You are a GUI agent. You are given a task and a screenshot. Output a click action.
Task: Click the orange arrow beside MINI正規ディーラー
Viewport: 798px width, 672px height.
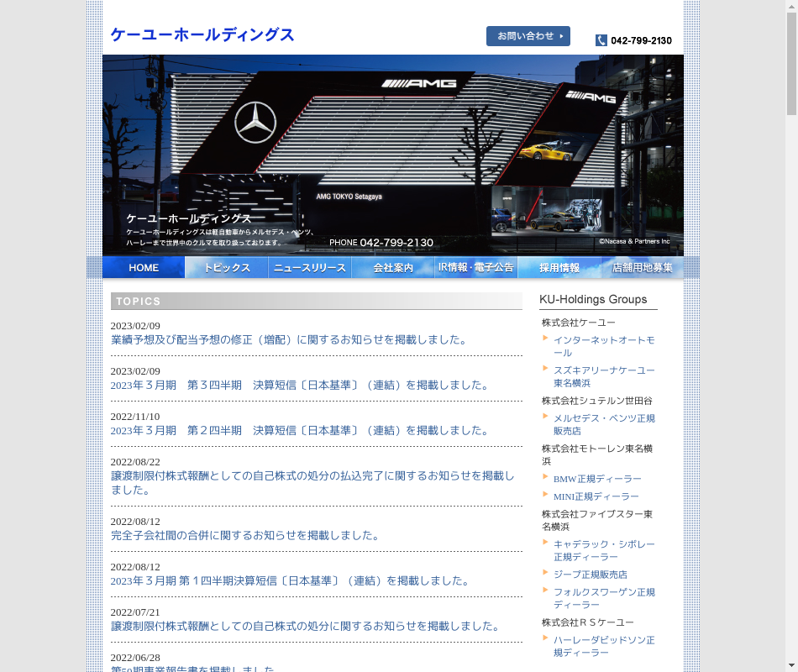coord(545,494)
